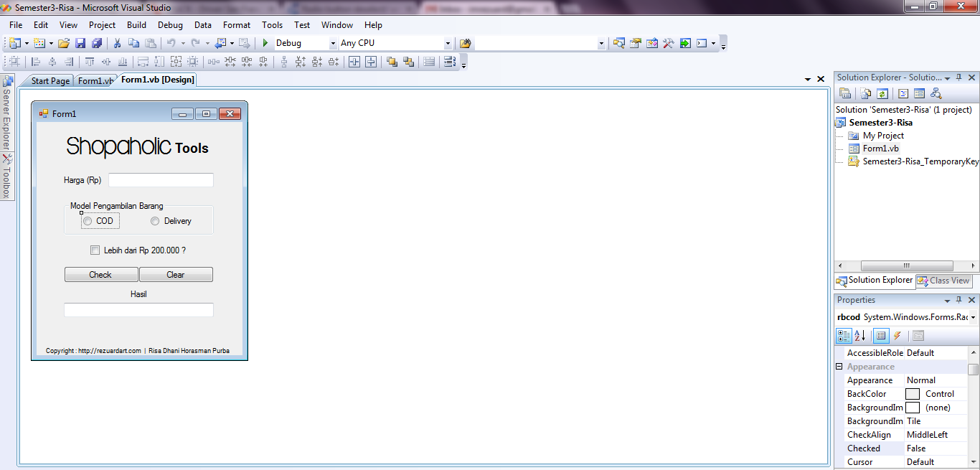Image resolution: width=980 pixels, height=470 pixels.
Task: Click the Open File folder icon
Action: click(64, 43)
